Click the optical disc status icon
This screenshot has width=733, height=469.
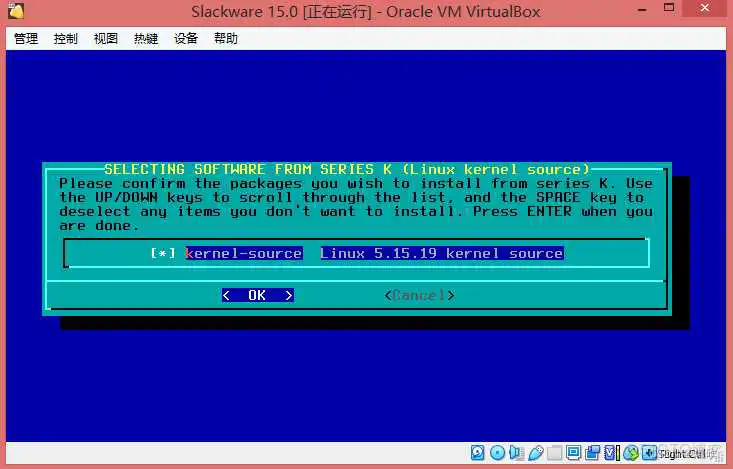497,453
